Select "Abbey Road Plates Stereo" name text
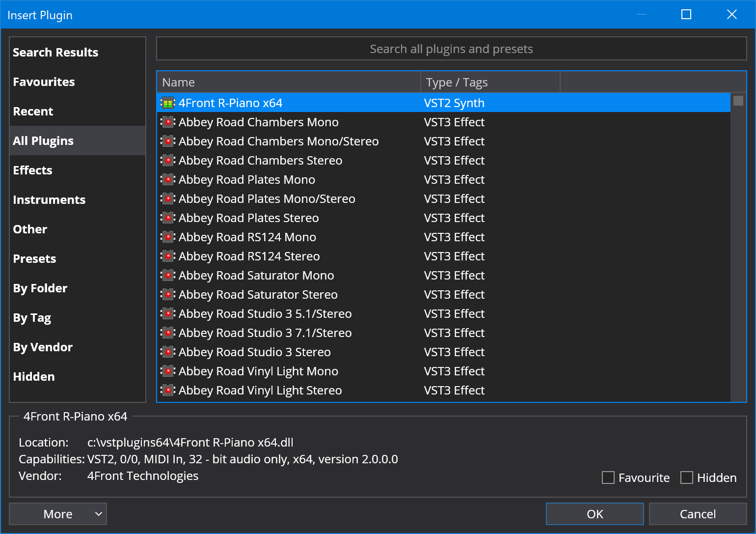 tap(249, 218)
